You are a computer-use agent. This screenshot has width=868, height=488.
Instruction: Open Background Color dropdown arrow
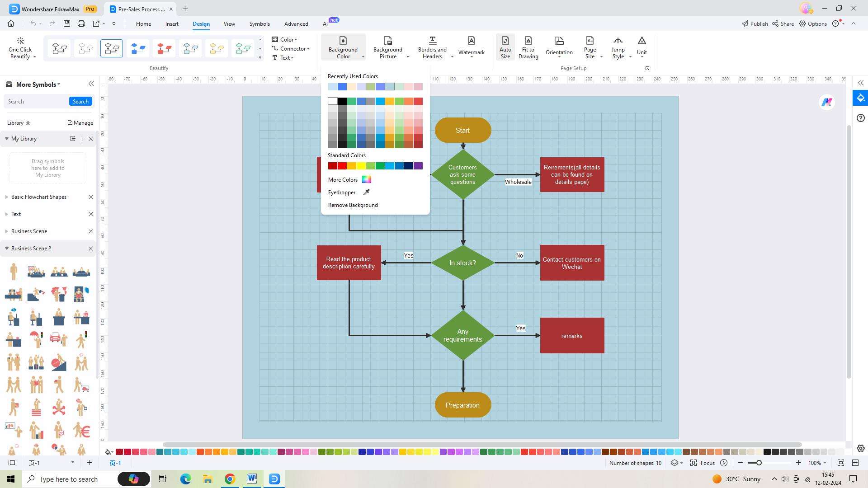coord(363,57)
